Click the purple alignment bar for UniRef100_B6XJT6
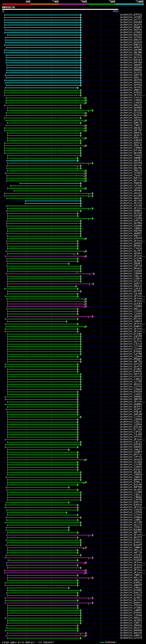This screenshot has height=644, width=146. pyautogui.click(x=50, y=578)
